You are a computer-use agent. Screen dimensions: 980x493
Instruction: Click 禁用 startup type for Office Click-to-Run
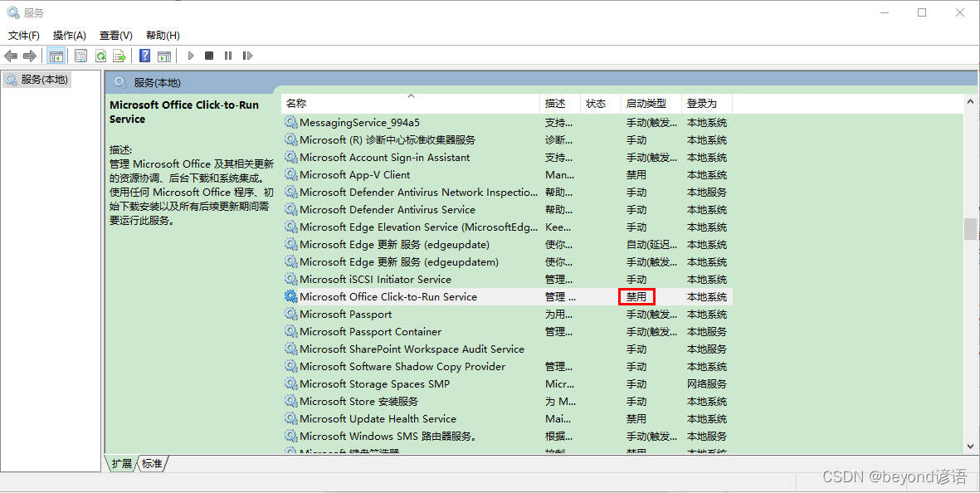[x=636, y=297]
